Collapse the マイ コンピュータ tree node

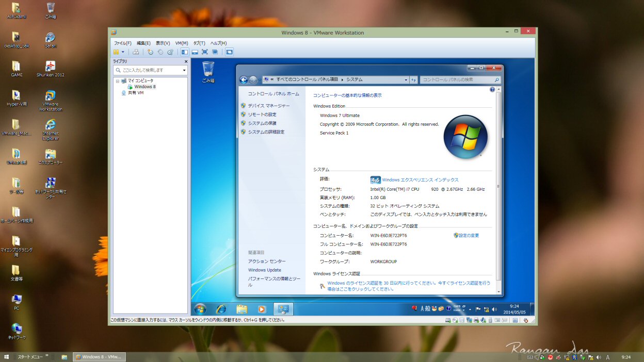point(118,81)
